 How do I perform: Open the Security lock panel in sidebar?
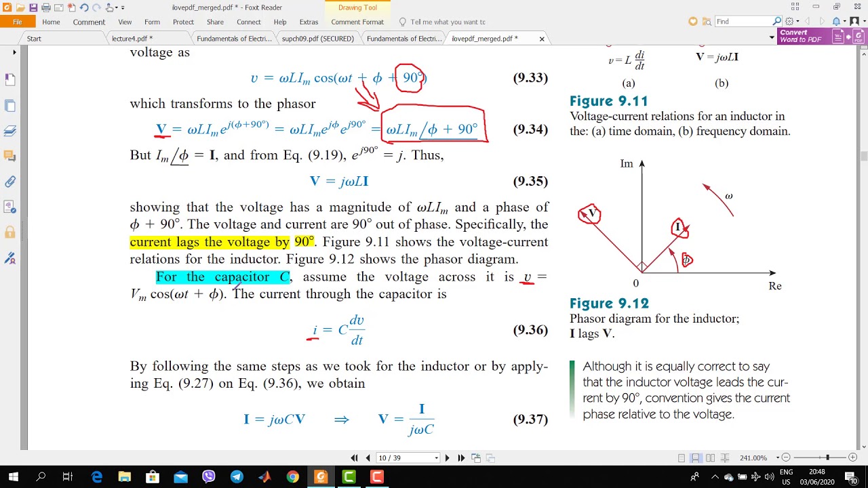pyautogui.click(x=10, y=232)
